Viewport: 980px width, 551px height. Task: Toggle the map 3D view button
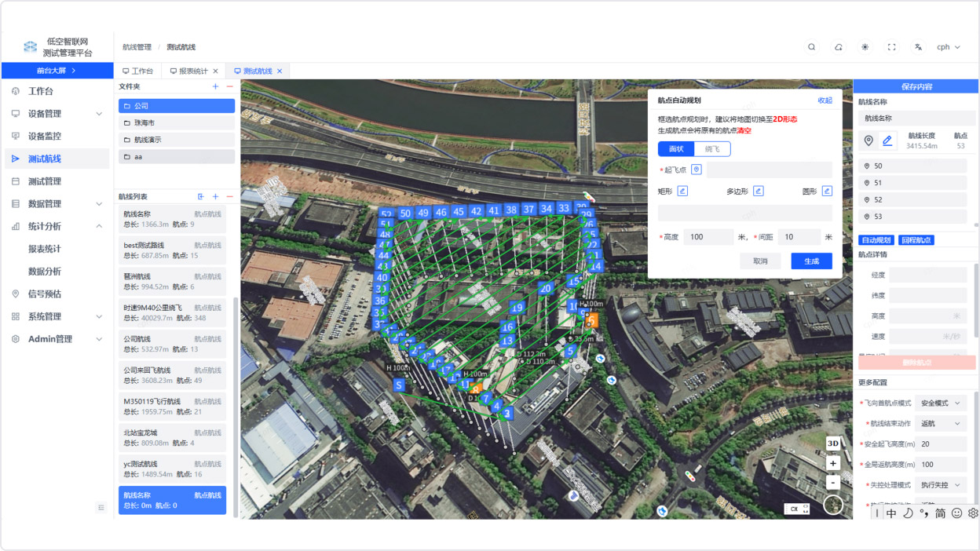tap(833, 444)
